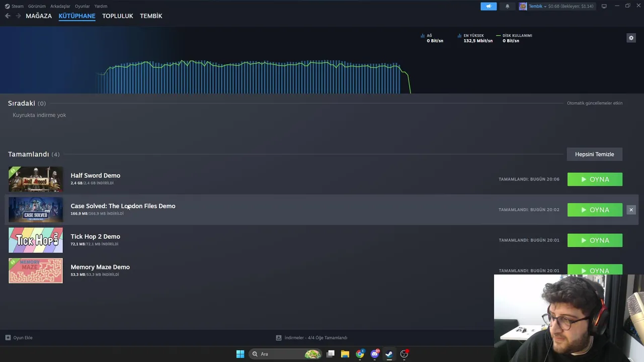Viewport: 644px width, 362px height.
Task: Open the Windows Start menu
Action: pos(240,354)
